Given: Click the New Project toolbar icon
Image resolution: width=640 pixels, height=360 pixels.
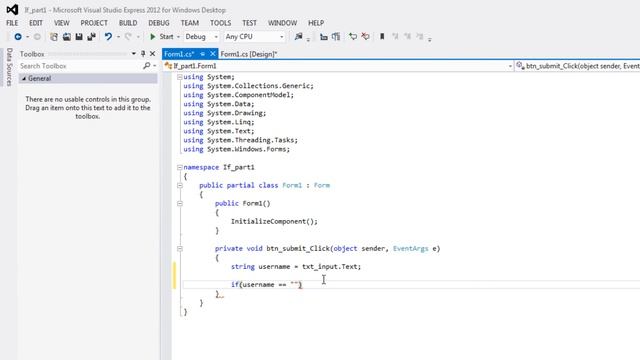Looking at the screenshot, I should click(53, 37).
